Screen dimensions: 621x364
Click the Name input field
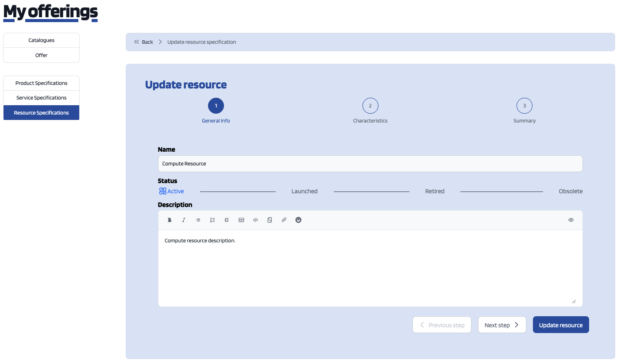pos(370,164)
